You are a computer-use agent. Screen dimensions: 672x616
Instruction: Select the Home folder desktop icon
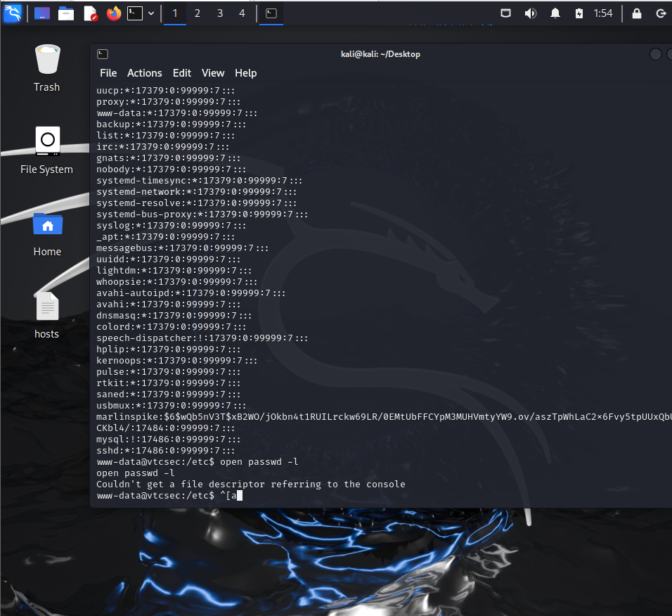pos(48,234)
